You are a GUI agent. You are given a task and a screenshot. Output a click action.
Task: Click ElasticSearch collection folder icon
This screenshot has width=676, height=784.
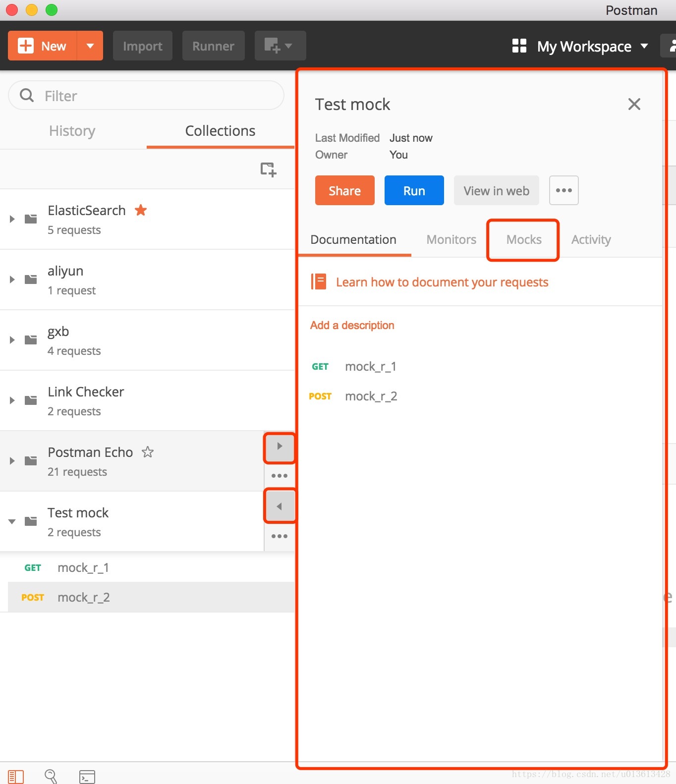(31, 219)
